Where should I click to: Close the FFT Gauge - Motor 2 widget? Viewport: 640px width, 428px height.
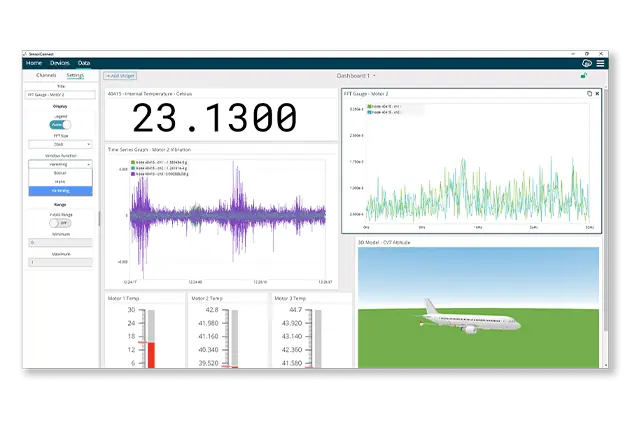[x=597, y=94]
